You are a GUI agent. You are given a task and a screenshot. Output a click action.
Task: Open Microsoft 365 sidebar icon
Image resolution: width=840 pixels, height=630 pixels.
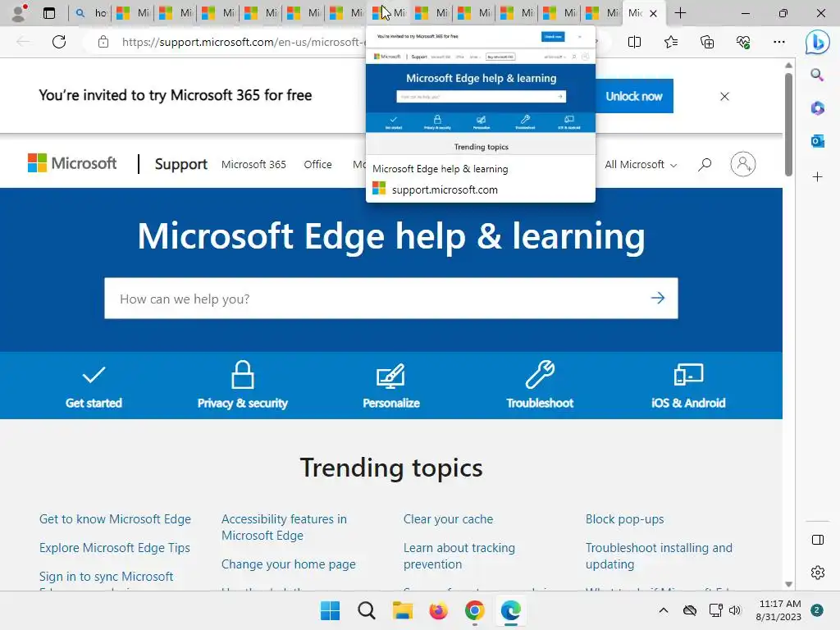[818, 108]
